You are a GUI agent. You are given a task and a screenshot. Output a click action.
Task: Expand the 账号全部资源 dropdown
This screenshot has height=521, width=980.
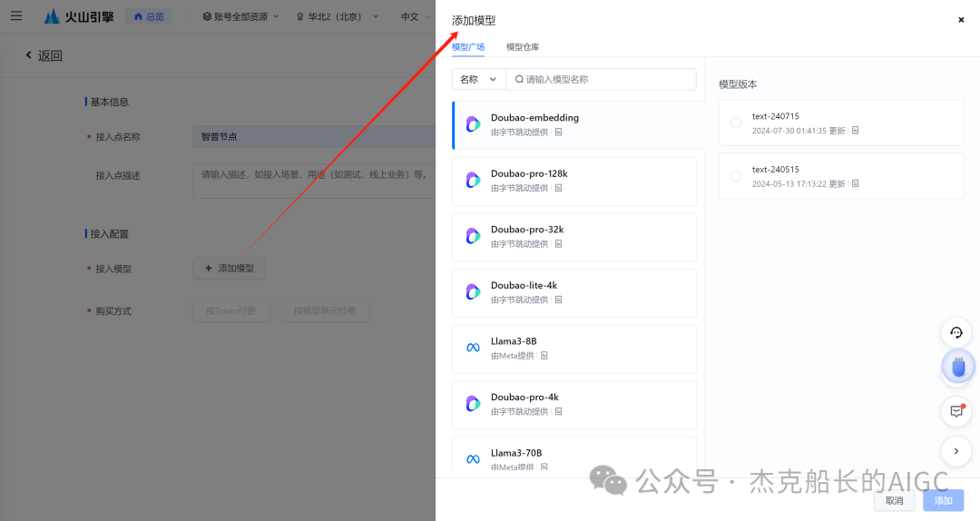tap(240, 17)
